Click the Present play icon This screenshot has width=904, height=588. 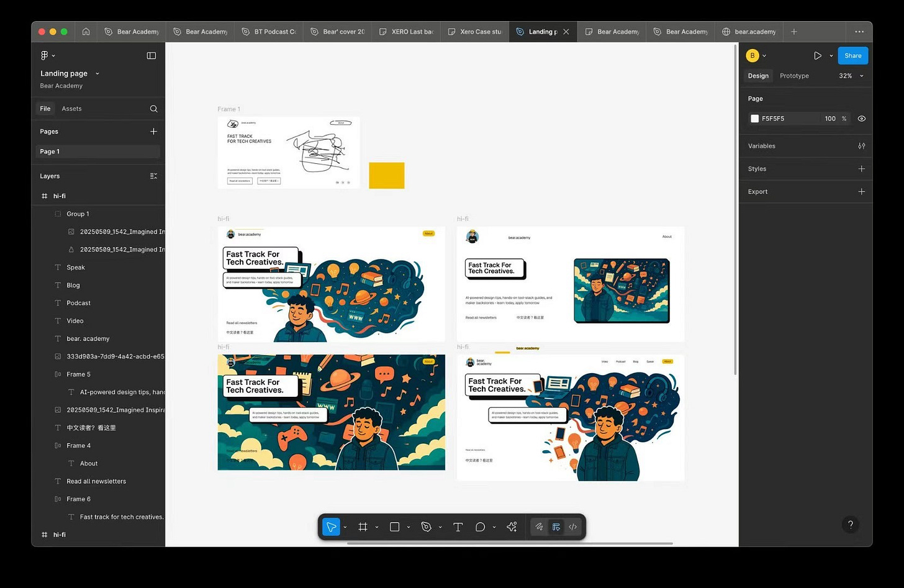[818, 55]
